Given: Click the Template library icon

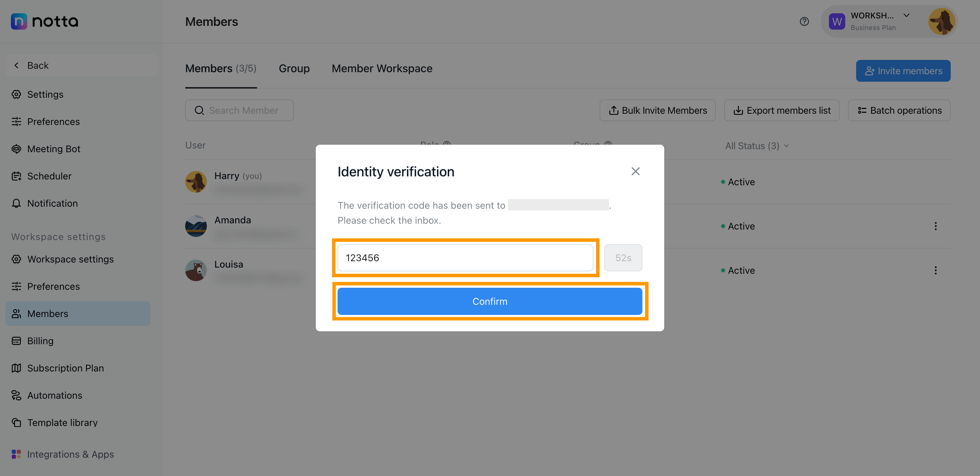Looking at the screenshot, I should [16, 423].
